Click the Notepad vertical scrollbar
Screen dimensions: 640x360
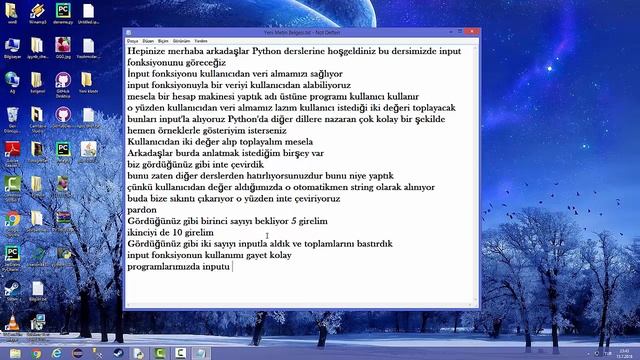pos(475,174)
